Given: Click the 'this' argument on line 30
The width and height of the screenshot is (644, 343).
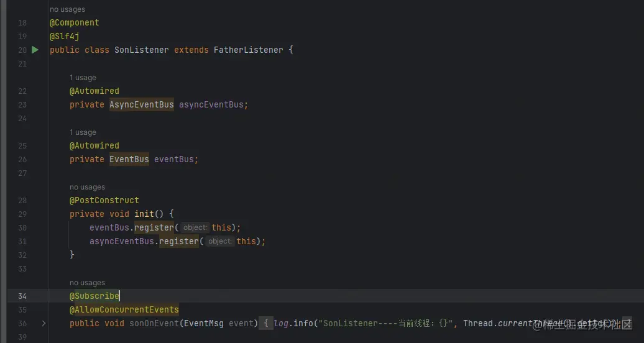Looking at the screenshot, I should point(221,227).
